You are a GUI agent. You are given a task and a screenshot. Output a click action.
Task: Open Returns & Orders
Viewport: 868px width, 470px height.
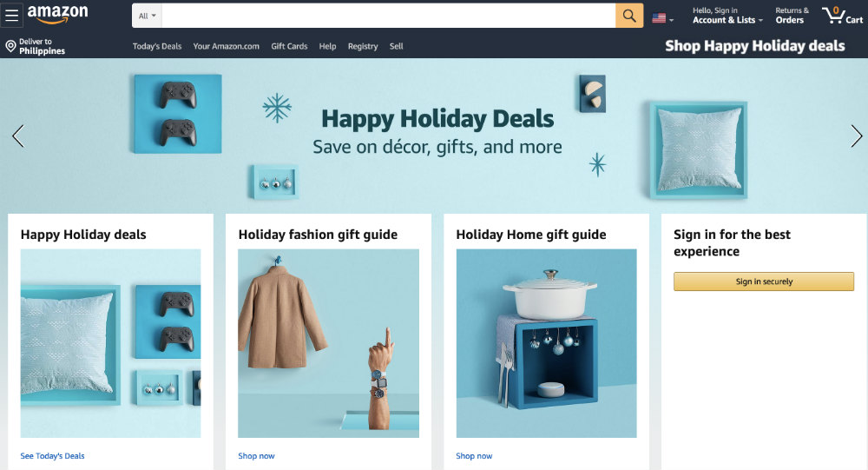pyautogui.click(x=792, y=16)
